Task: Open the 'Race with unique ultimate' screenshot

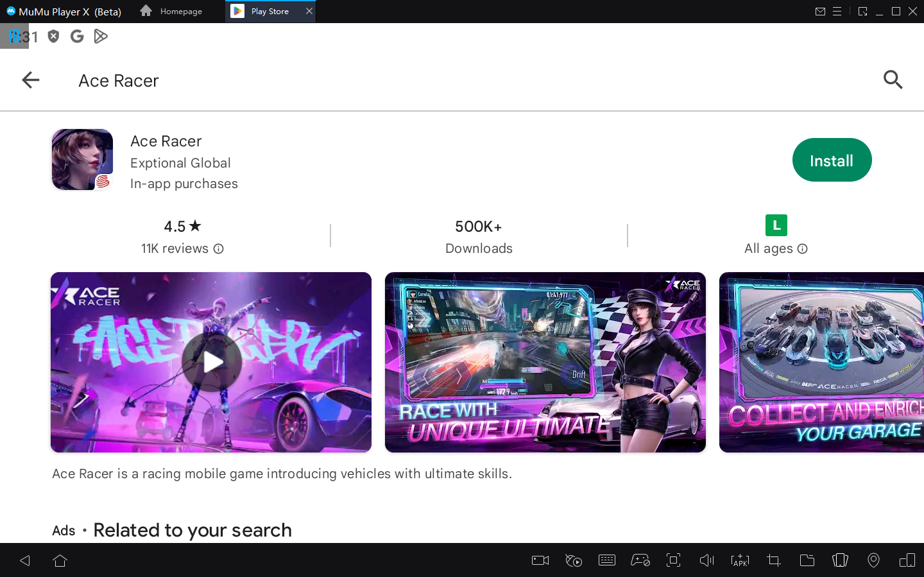Action: pos(545,362)
